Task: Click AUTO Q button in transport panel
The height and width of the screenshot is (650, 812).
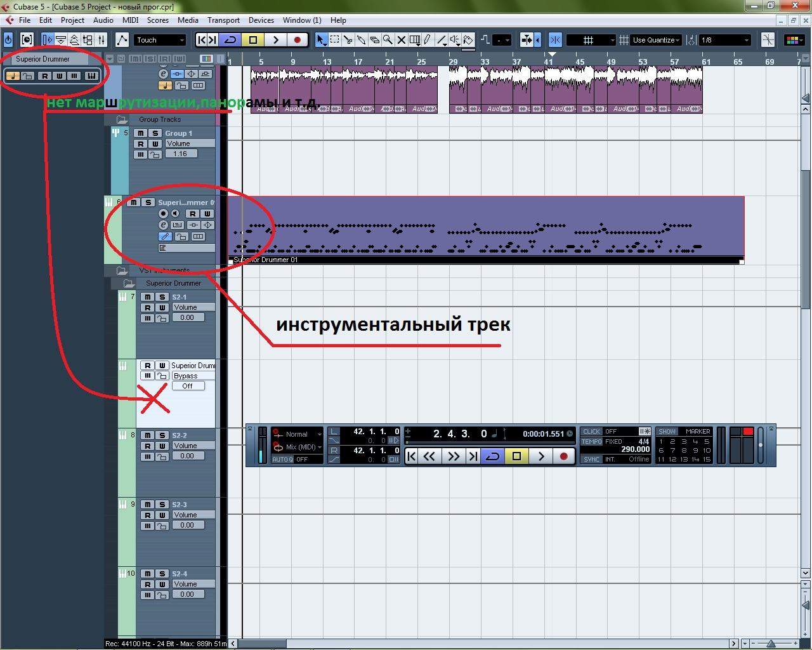Action: tap(282, 459)
